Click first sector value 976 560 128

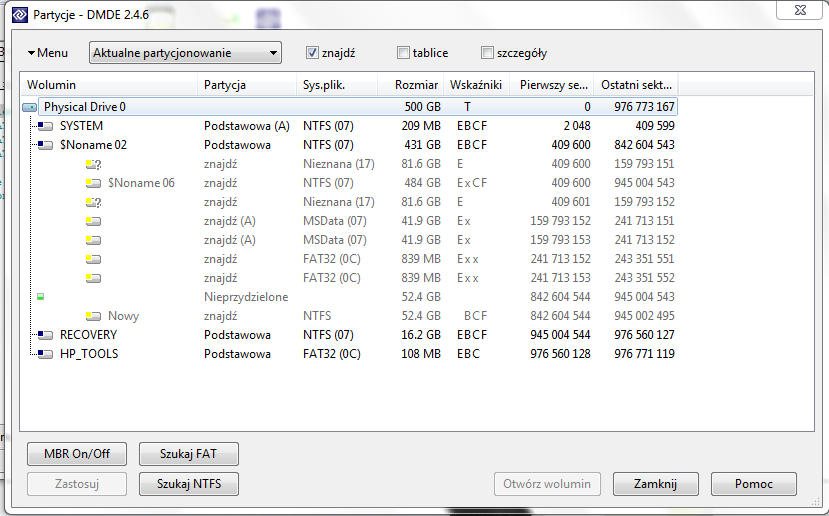click(x=560, y=354)
